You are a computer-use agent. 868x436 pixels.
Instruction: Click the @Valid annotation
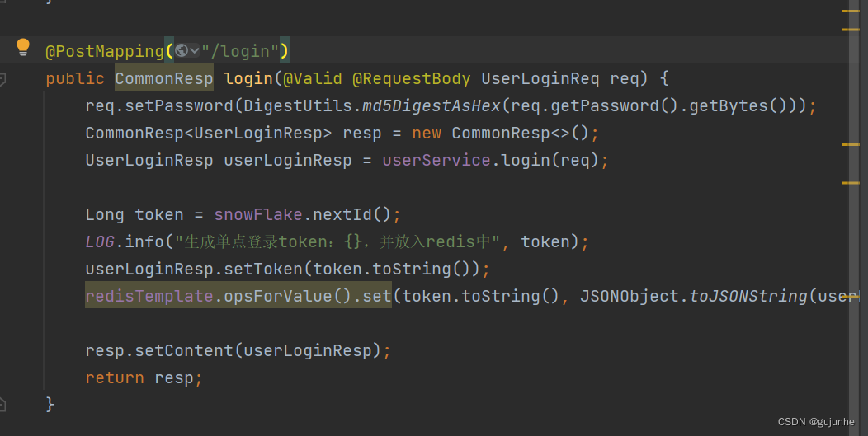click(x=313, y=78)
